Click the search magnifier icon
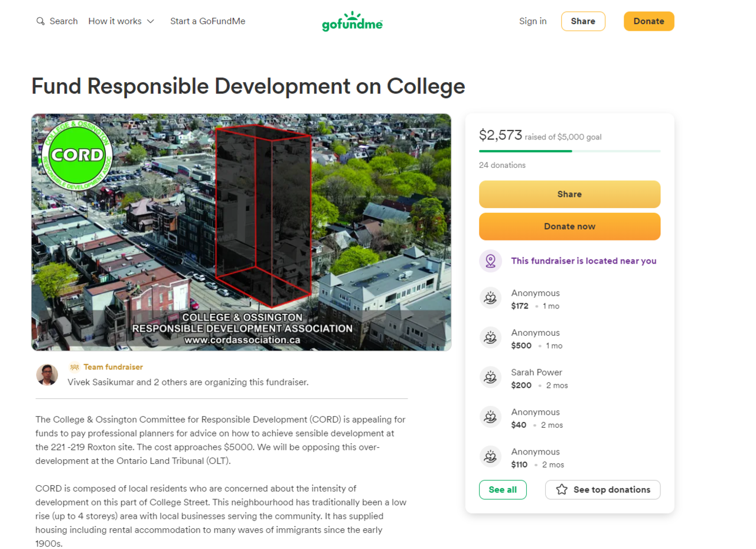The height and width of the screenshot is (549, 756). coord(41,21)
